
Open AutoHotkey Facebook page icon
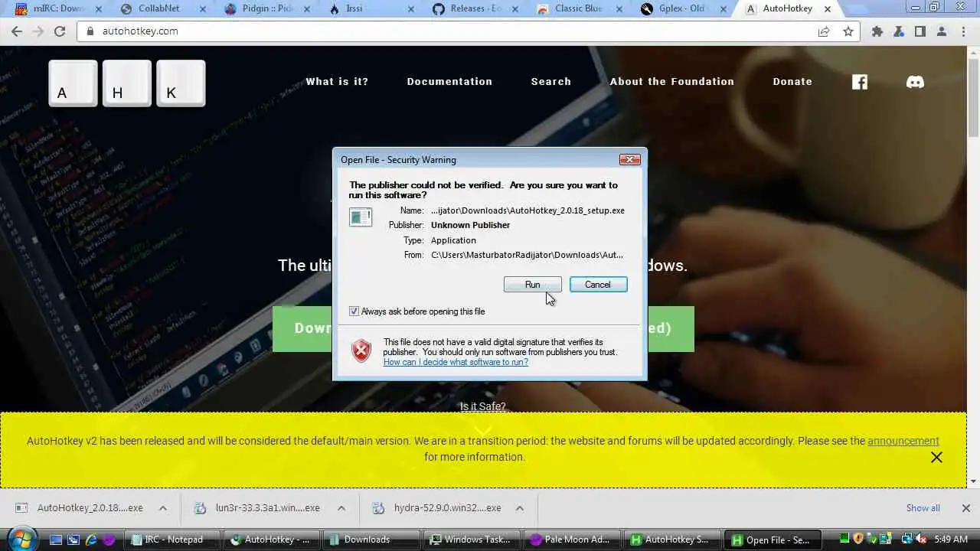point(860,82)
